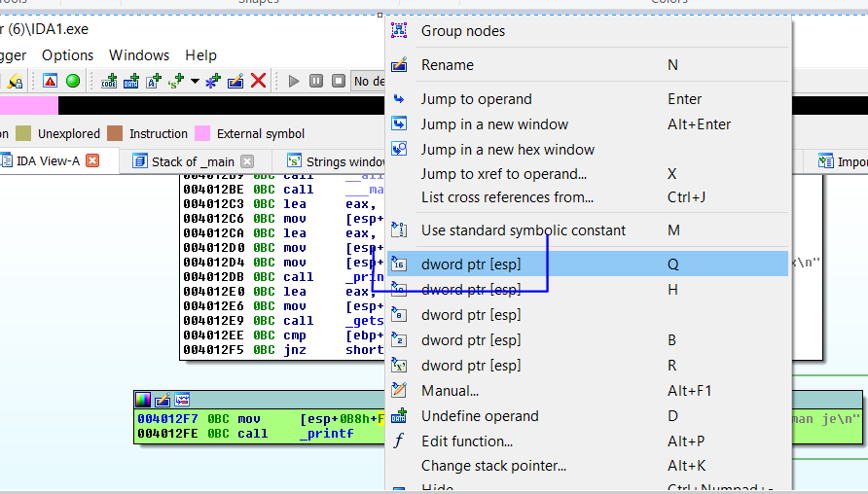Screen dimensions: 868x494
Task: Click the External symbol pink color swatch
Action: pos(202,134)
